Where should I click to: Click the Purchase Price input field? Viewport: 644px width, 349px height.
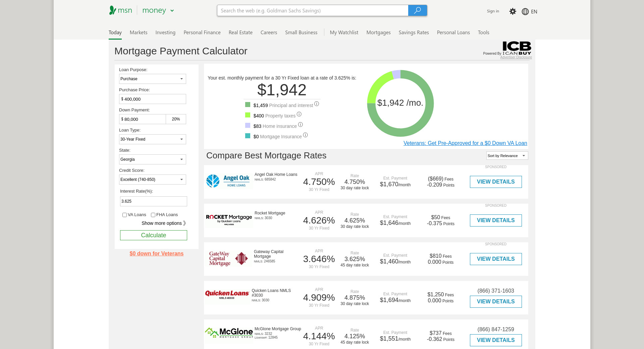(153, 99)
